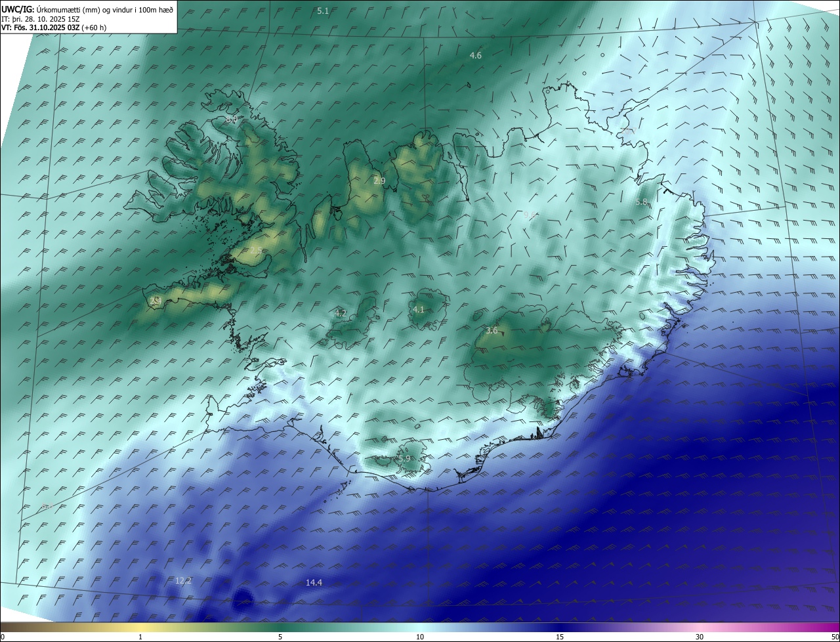Viewport: 840px width, 642px height.
Task: Click the 5.8 value label in east Iceland
Action: [x=641, y=202]
